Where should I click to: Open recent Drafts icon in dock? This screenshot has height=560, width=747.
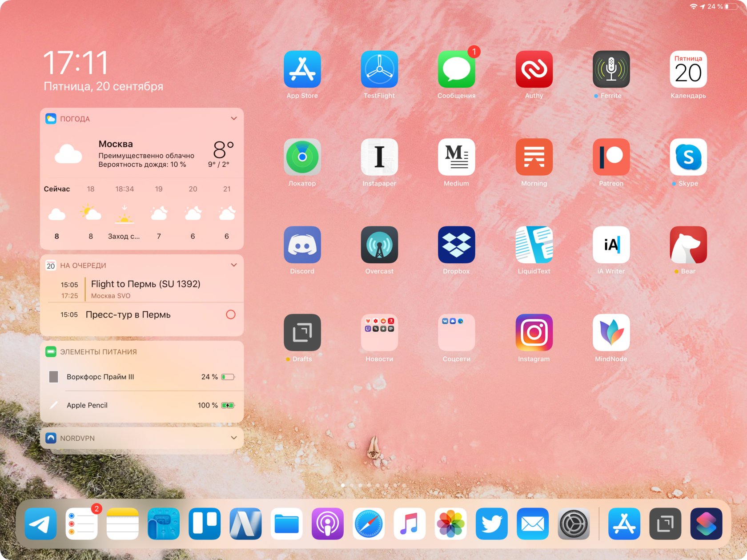[666, 524]
